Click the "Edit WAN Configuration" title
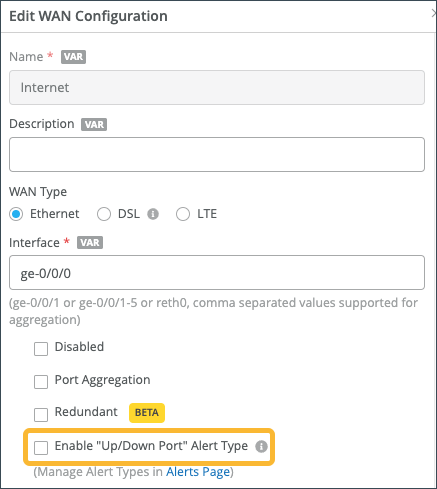The image size is (437, 489). pyautogui.click(x=88, y=16)
